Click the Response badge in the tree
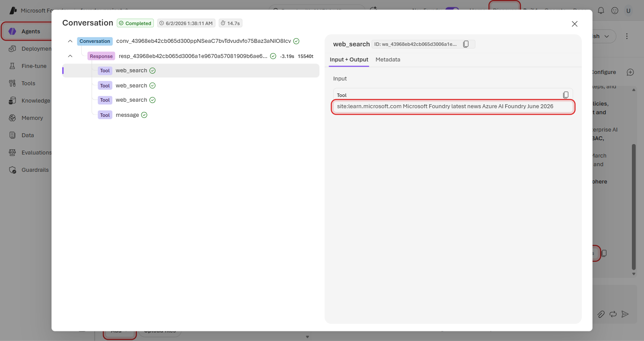The height and width of the screenshot is (341, 644). [101, 56]
